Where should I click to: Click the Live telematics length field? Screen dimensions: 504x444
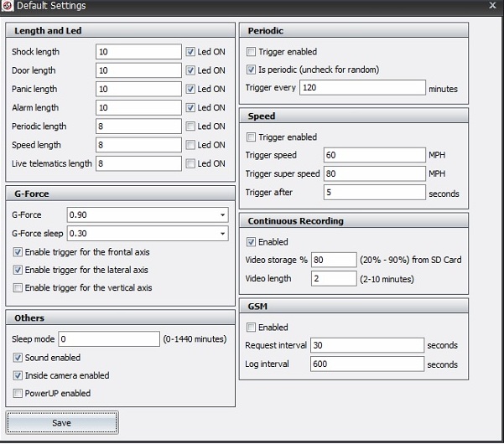click(x=138, y=163)
